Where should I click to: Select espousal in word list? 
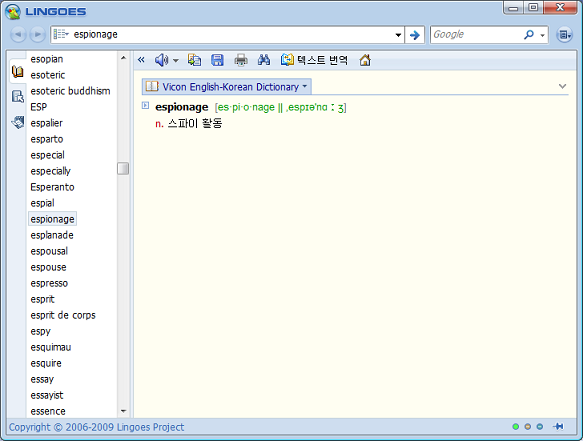(x=49, y=251)
